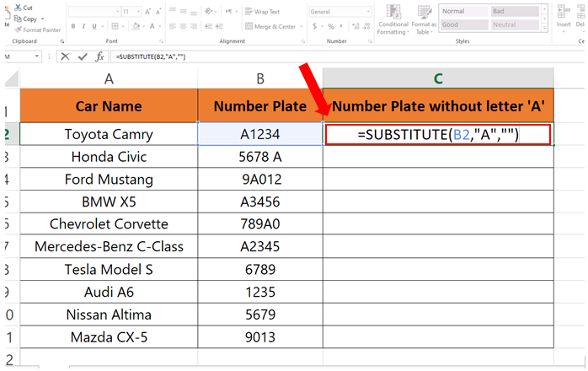Open the font size box showing 11

point(131,12)
